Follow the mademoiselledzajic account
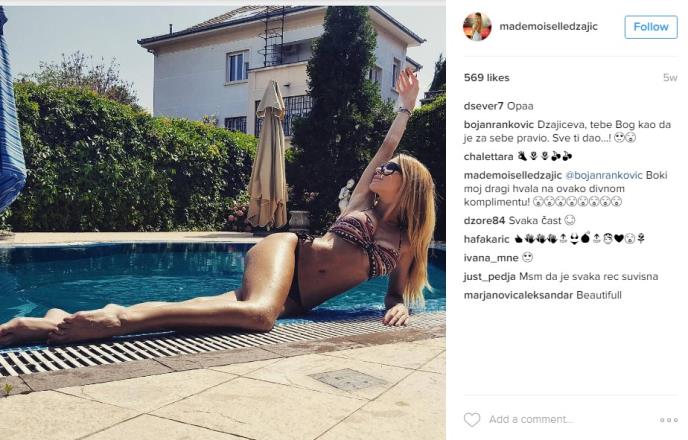The height and width of the screenshot is (440, 688). (x=651, y=27)
